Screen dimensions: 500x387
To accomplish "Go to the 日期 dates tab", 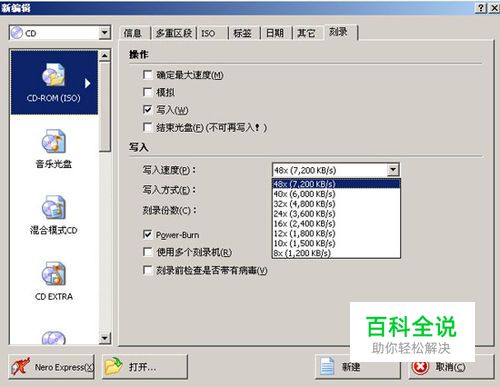I will (275, 33).
